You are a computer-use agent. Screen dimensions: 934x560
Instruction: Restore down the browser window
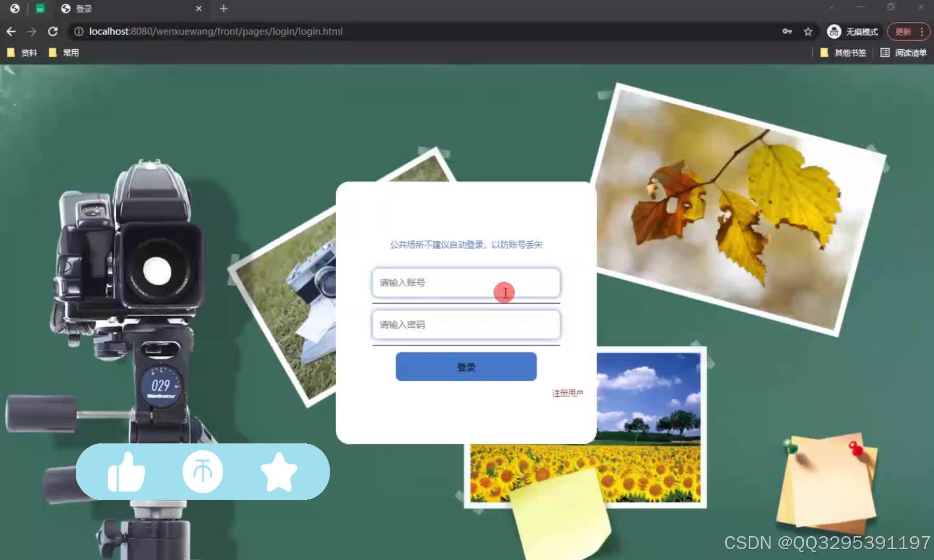coord(891,7)
